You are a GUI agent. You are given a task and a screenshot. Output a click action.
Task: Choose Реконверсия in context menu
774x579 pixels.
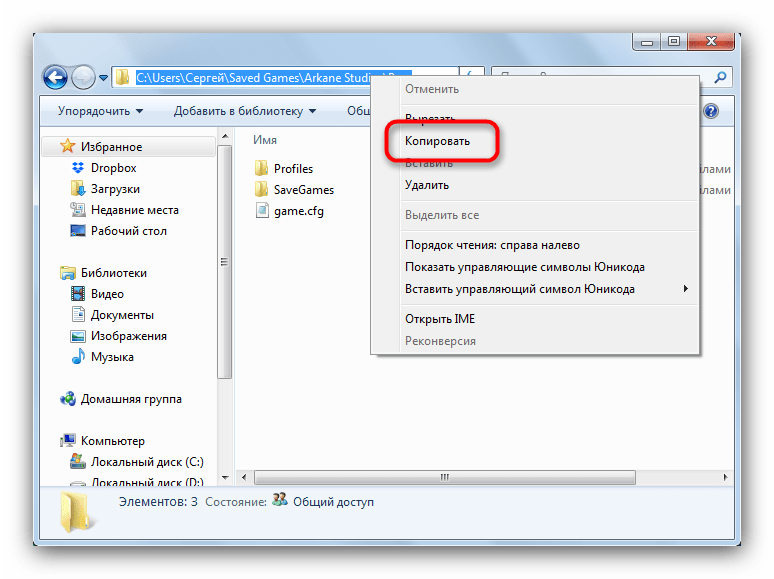(x=440, y=341)
